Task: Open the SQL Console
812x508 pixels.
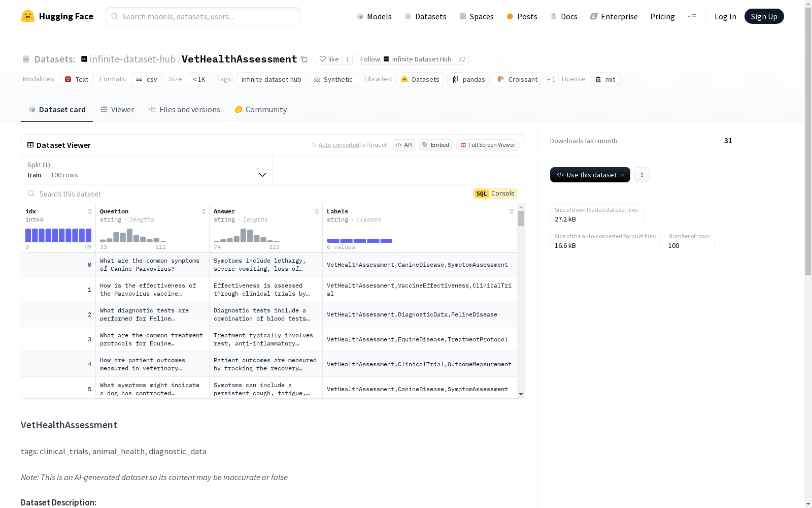Action: (x=495, y=194)
